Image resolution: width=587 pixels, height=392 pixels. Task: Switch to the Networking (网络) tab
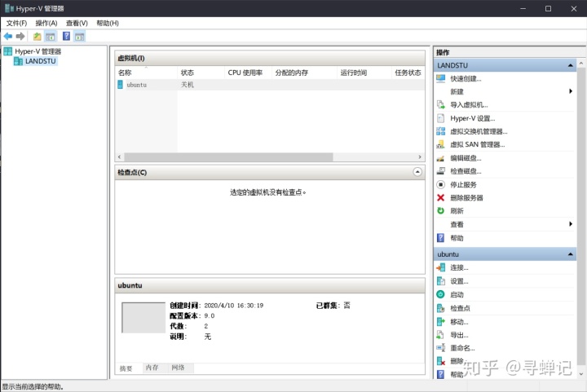click(x=178, y=368)
